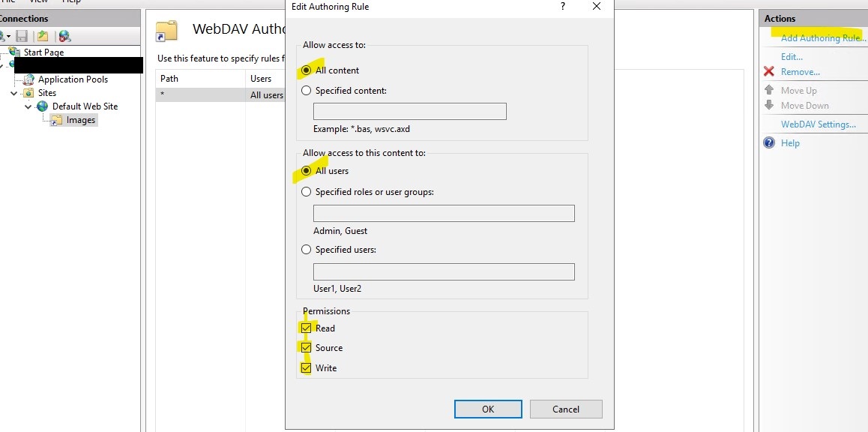The height and width of the screenshot is (432, 868).
Task: Click the disabled Save icon in Connections toolbar
Action: (22, 37)
